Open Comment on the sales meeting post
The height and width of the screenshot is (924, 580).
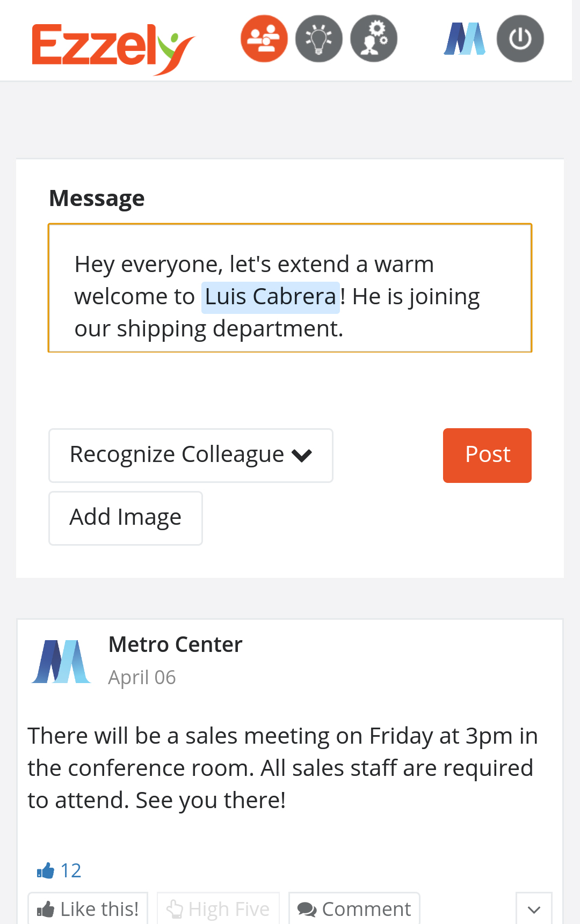(354, 909)
